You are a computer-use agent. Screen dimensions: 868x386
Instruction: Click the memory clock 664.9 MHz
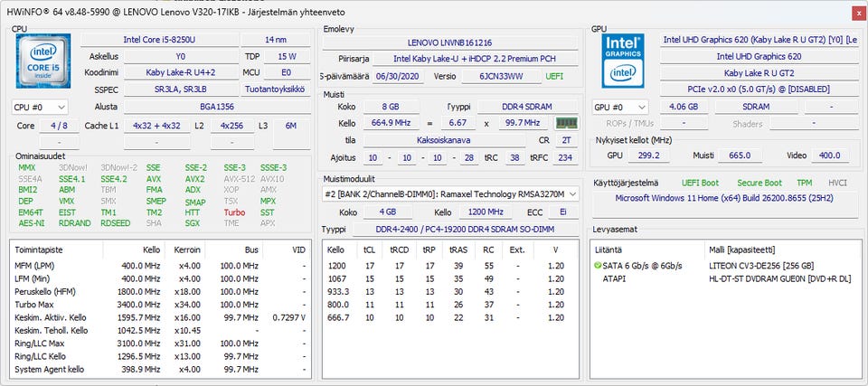pos(391,124)
